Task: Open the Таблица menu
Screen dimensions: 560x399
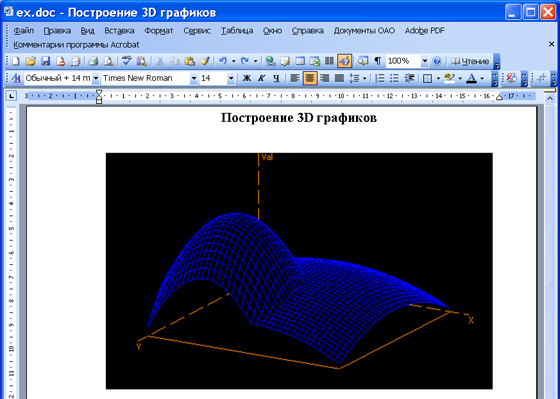Action: click(x=237, y=31)
